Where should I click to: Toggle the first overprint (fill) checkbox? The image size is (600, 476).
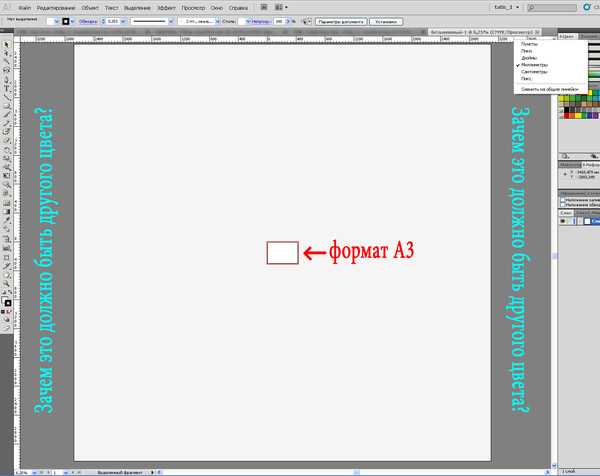tap(562, 200)
